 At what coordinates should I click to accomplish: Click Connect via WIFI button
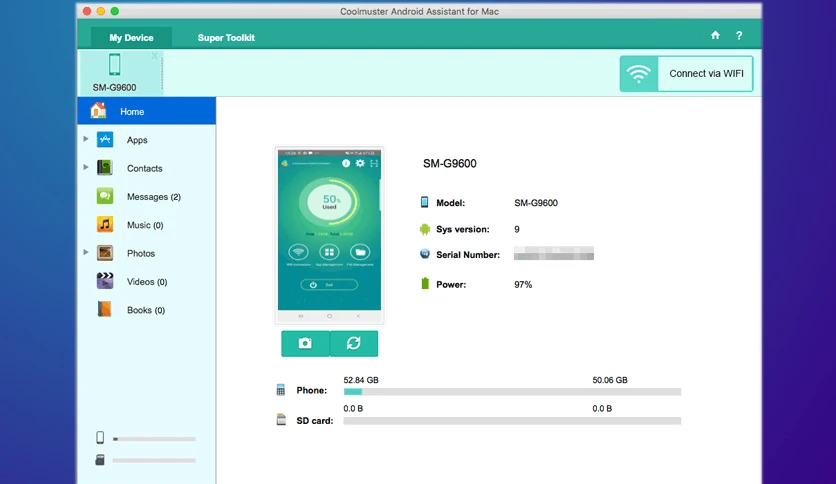tap(686, 74)
